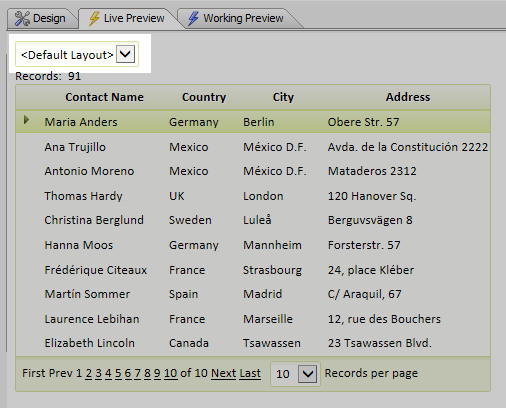
Task: Click the row selector arrow for Maria Anders
Action: pos(26,120)
